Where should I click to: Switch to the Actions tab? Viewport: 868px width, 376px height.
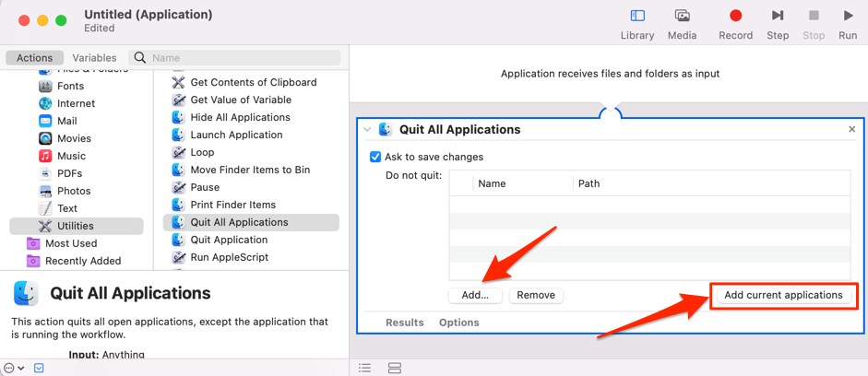point(35,57)
